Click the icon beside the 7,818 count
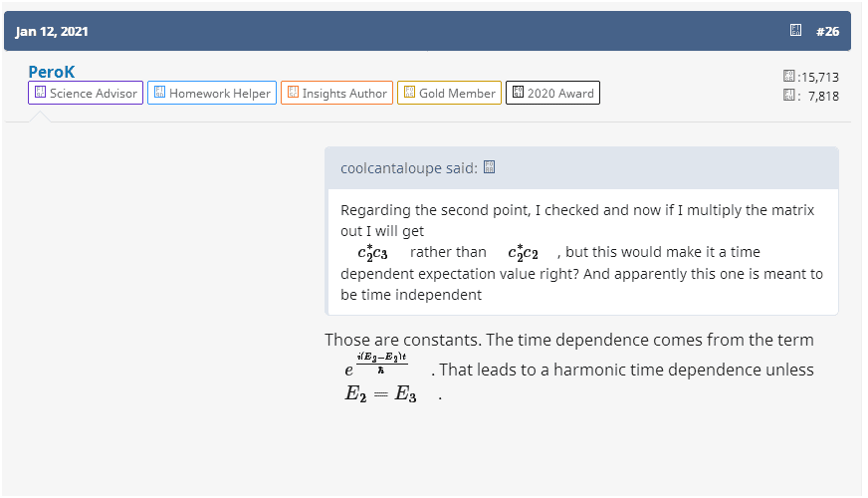Image resolution: width=868 pixels, height=498 pixels. 789,96
